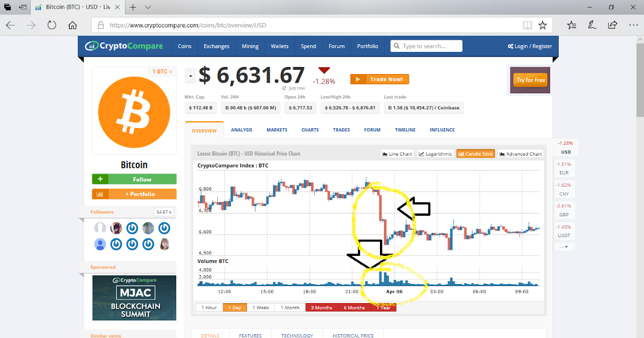Add page to favorites with star icon
Viewport: 644px width, 338px height.
pos(543,25)
